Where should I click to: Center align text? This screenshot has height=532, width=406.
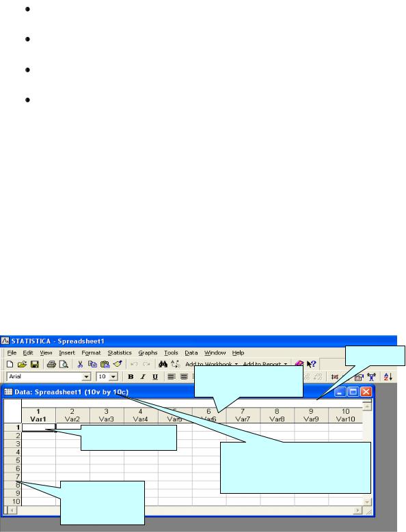click(x=184, y=376)
